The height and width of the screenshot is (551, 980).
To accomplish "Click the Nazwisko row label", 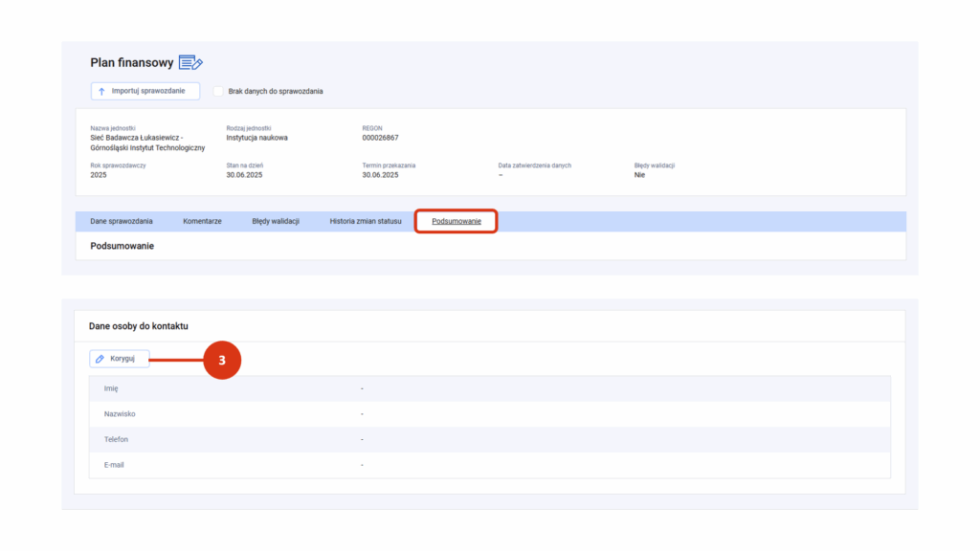I will [x=120, y=414].
